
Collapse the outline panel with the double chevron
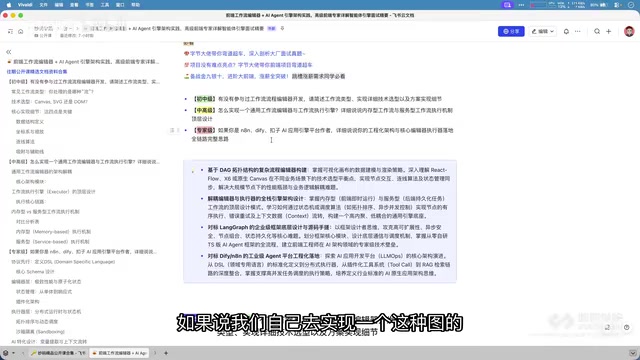coord(9,52)
